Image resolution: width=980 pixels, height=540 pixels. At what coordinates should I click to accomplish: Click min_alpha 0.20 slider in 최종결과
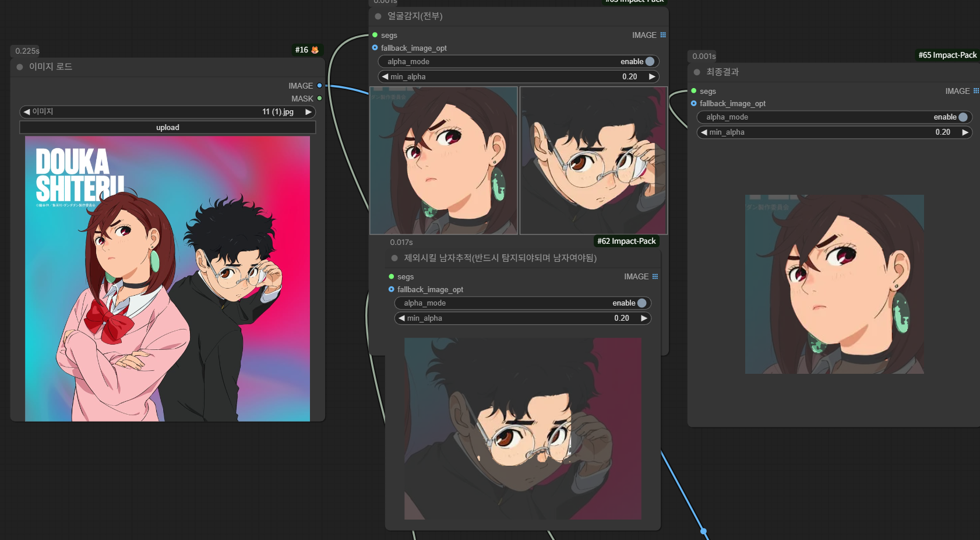point(834,132)
